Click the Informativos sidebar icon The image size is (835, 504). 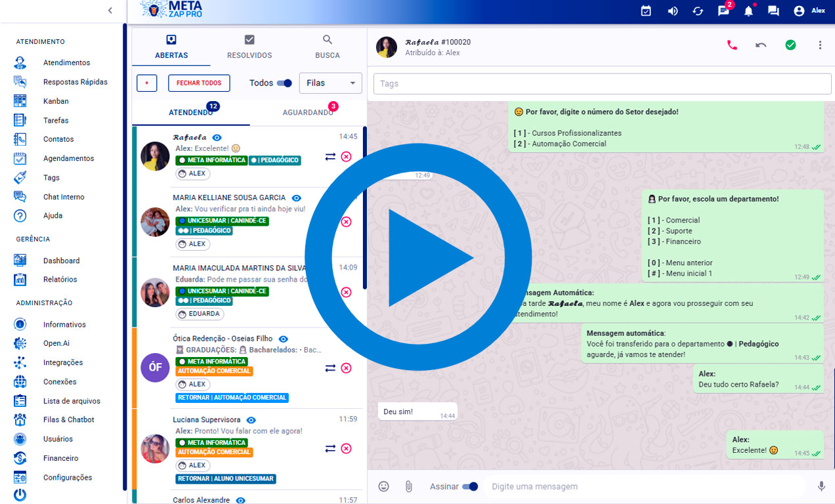point(20,324)
